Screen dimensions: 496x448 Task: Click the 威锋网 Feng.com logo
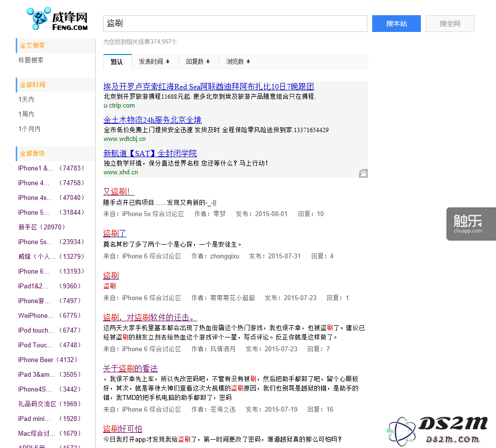[57, 19]
